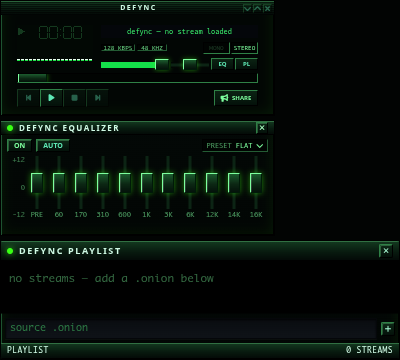
Task: Click the '0 STREAMS' status text
Action: pyautogui.click(x=369, y=350)
